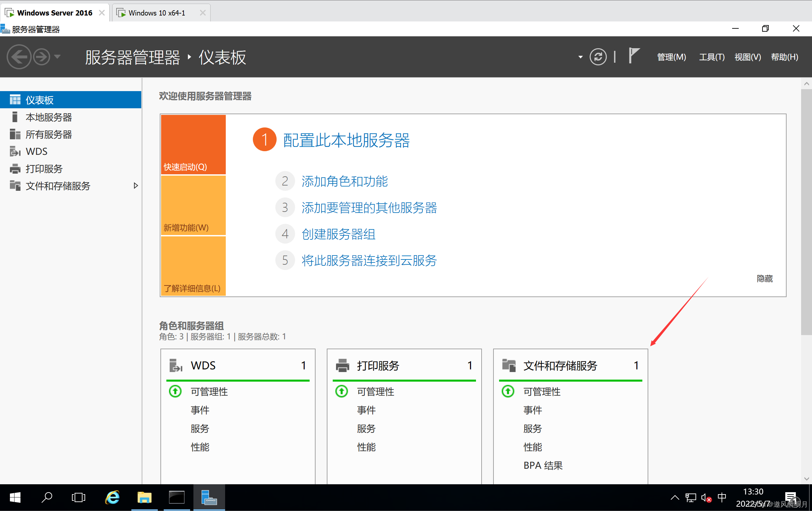Click the scrollbar down arrow
The image size is (812, 511).
(806, 479)
